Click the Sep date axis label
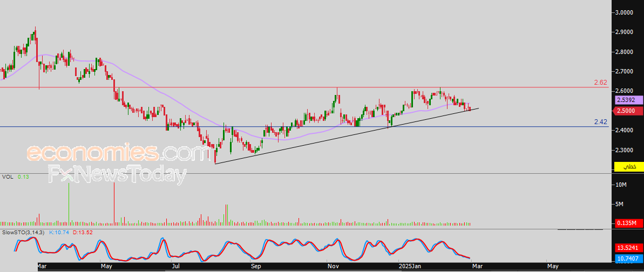 [x=255, y=267]
